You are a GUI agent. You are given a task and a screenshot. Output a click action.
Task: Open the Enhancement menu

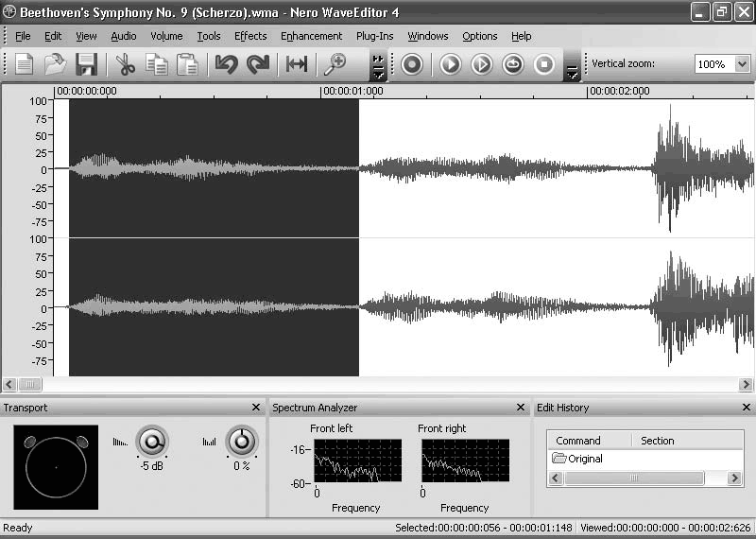click(311, 36)
